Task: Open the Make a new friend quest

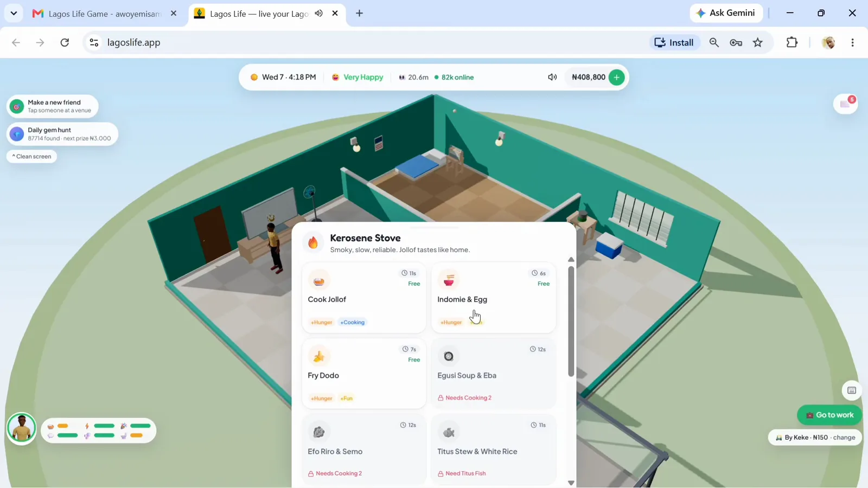Action: [x=53, y=106]
